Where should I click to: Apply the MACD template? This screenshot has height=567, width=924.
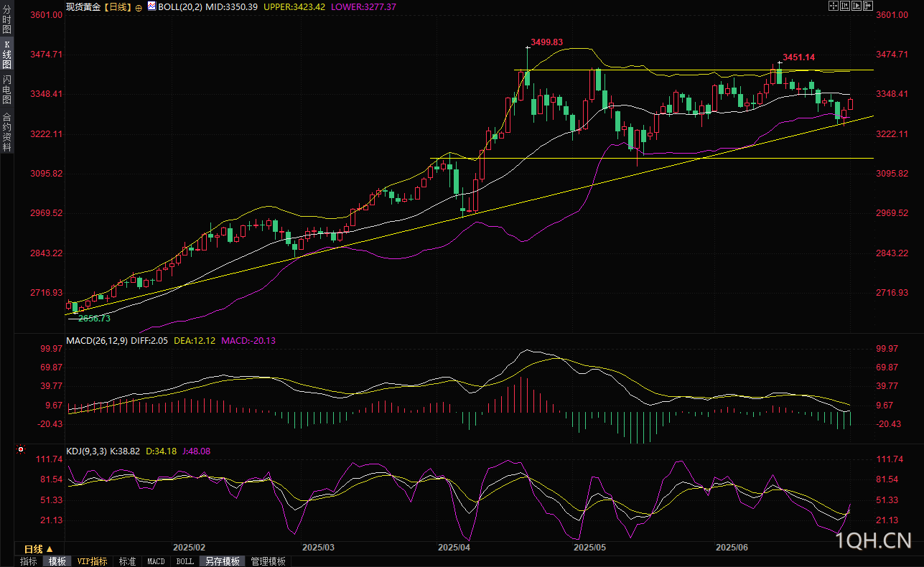[x=156, y=561]
